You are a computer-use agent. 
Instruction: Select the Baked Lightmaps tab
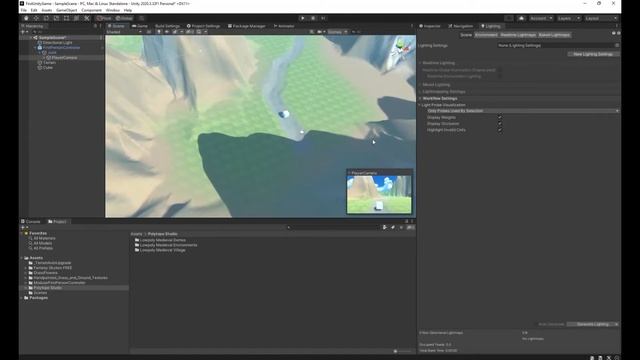click(554, 35)
